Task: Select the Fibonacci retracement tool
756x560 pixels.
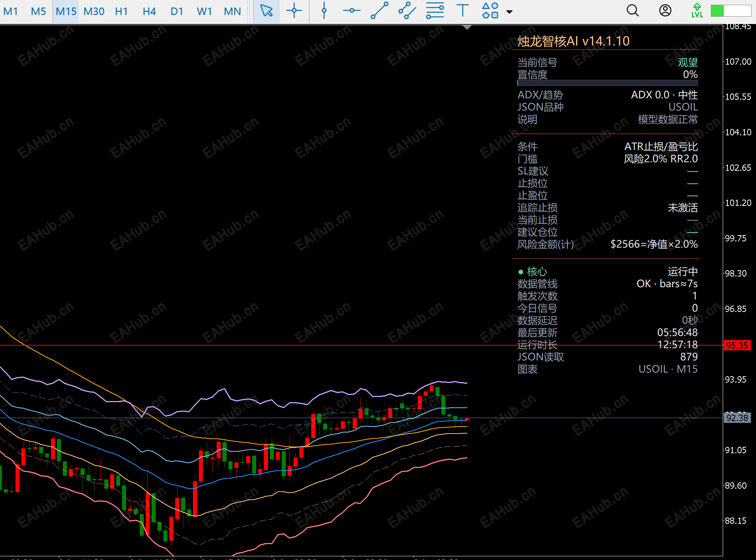Action: pos(435,11)
